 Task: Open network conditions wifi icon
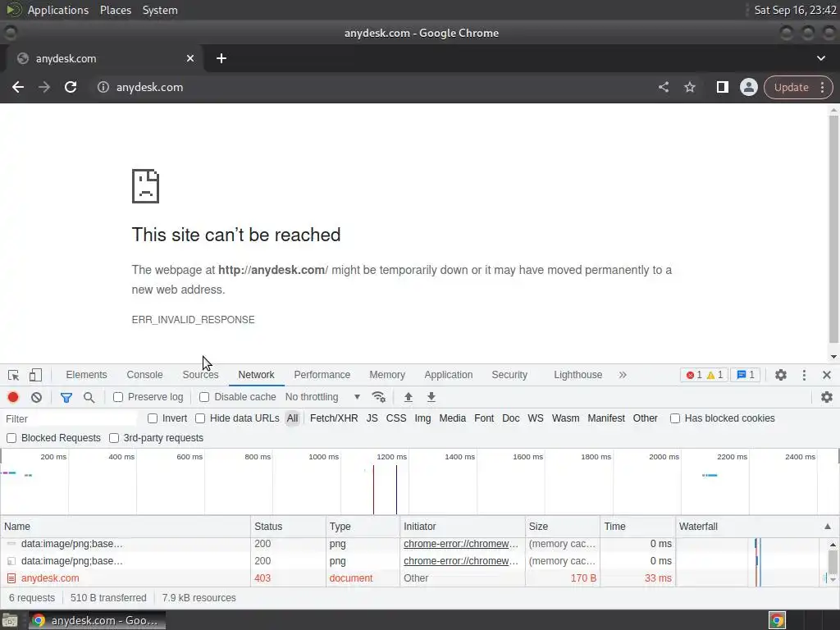pyautogui.click(x=379, y=397)
